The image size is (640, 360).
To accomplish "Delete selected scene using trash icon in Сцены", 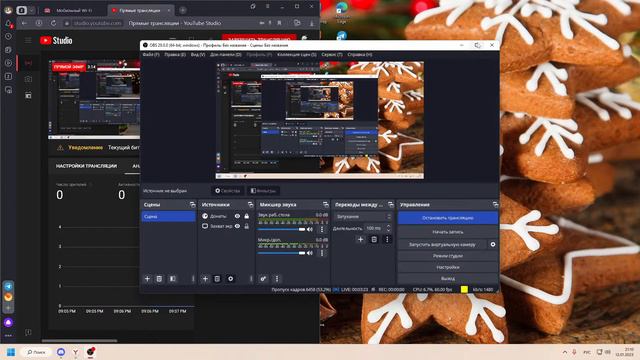I will pyautogui.click(x=159, y=279).
